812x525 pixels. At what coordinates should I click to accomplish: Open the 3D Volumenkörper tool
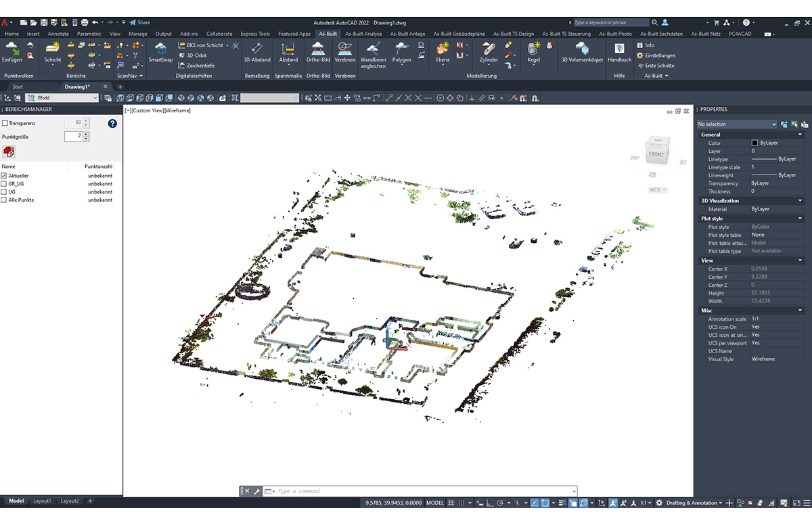(x=583, y=54)
